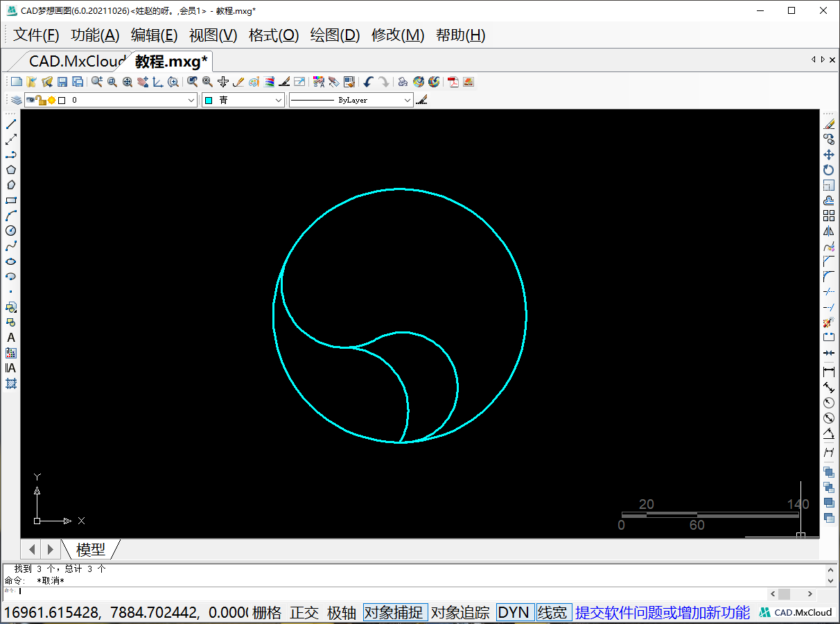Open the 帮助(H) menu
Viewport: 840px width, 624px height.
click(460, 35)
